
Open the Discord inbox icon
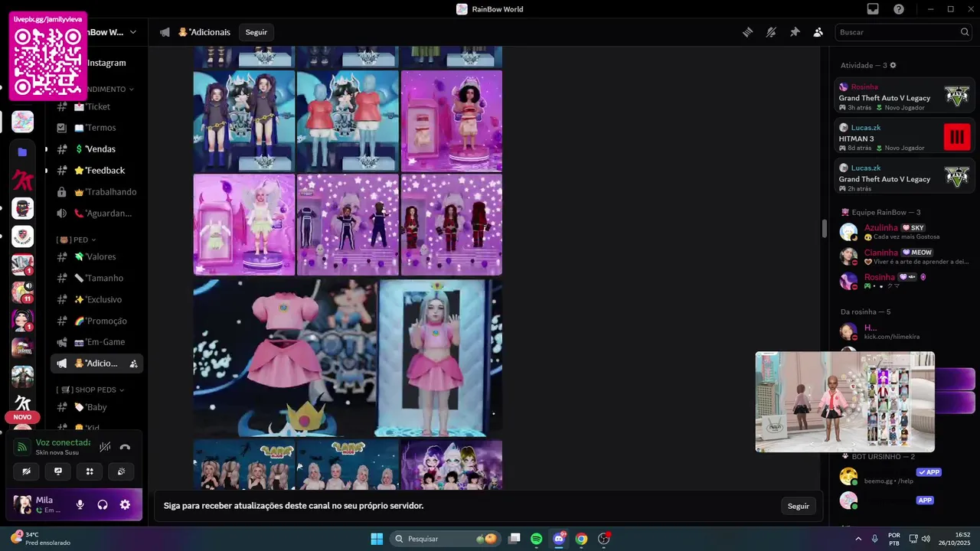[873, 9]
